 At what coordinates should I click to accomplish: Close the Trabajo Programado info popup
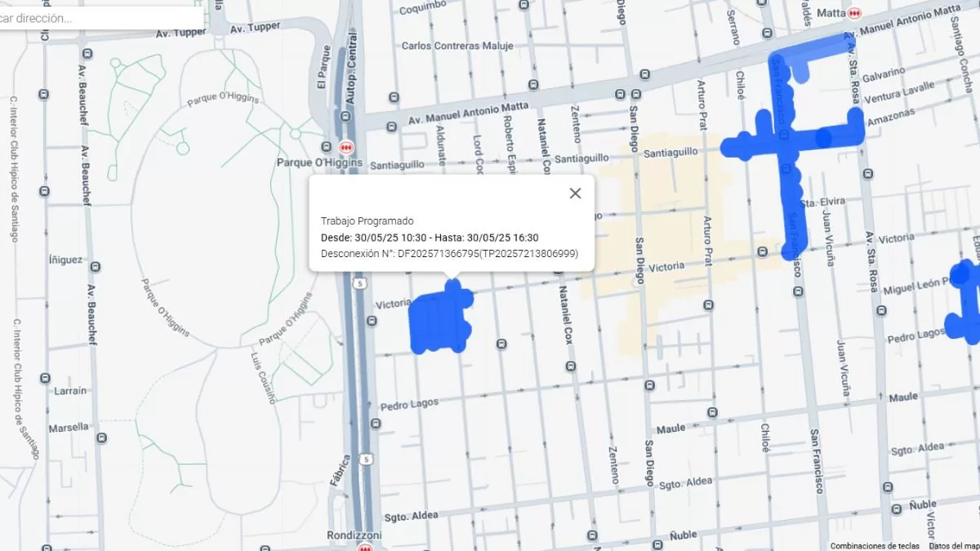(x=575, y=193)
